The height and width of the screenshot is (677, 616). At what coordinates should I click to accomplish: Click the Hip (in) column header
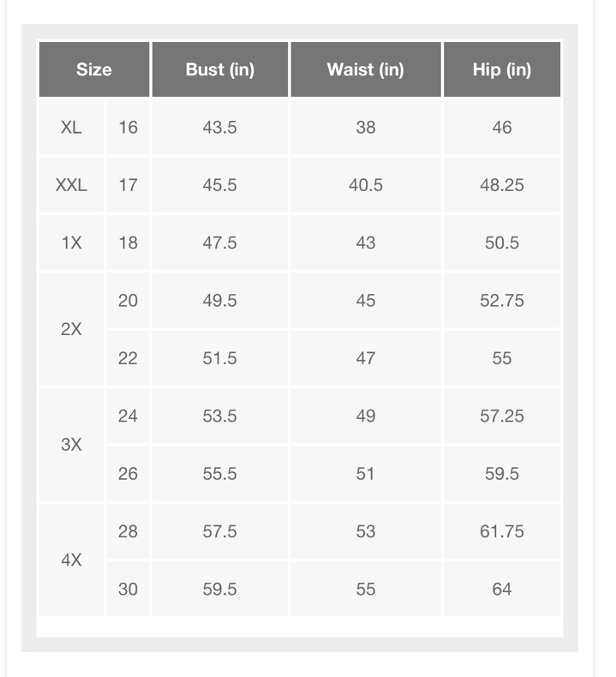[502, 69]
